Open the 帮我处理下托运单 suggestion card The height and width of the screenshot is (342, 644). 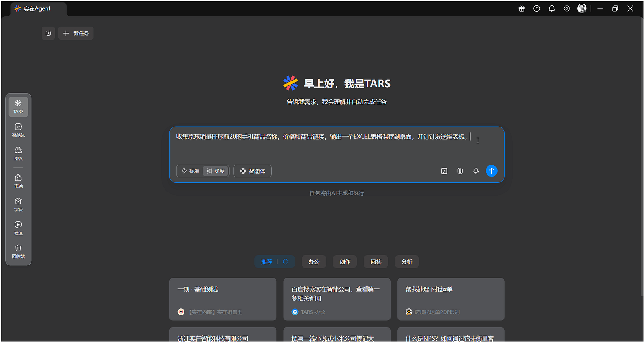(x=451, y=299)
